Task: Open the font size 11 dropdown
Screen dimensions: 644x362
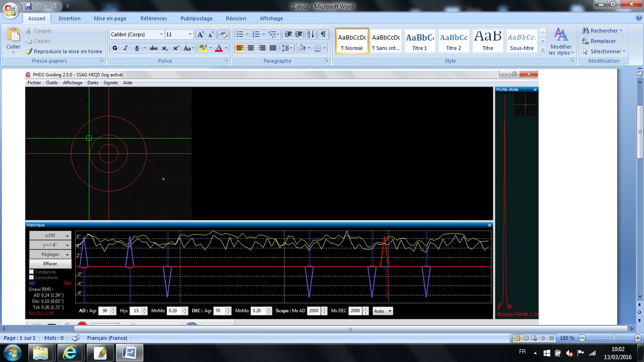Action: 190,34
